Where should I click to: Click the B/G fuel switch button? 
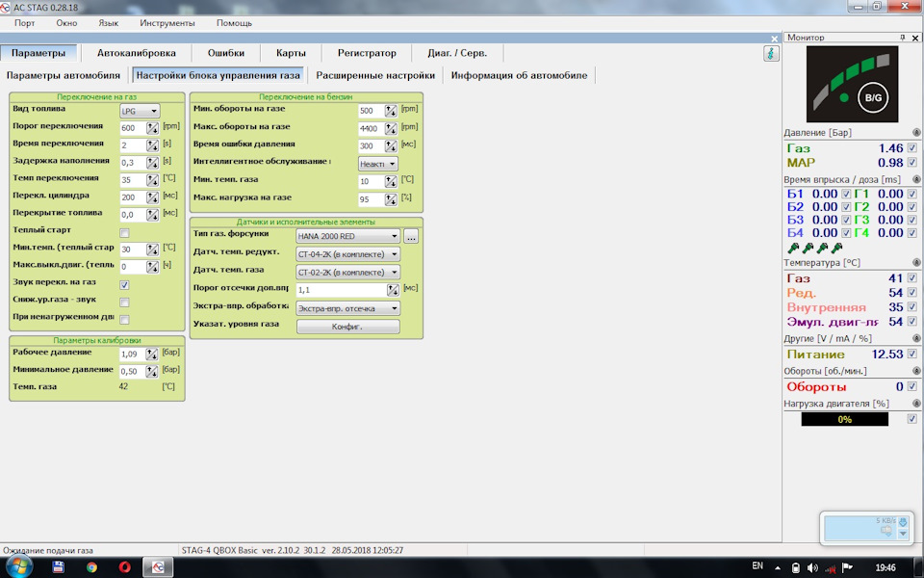click(x=873, y=97)
